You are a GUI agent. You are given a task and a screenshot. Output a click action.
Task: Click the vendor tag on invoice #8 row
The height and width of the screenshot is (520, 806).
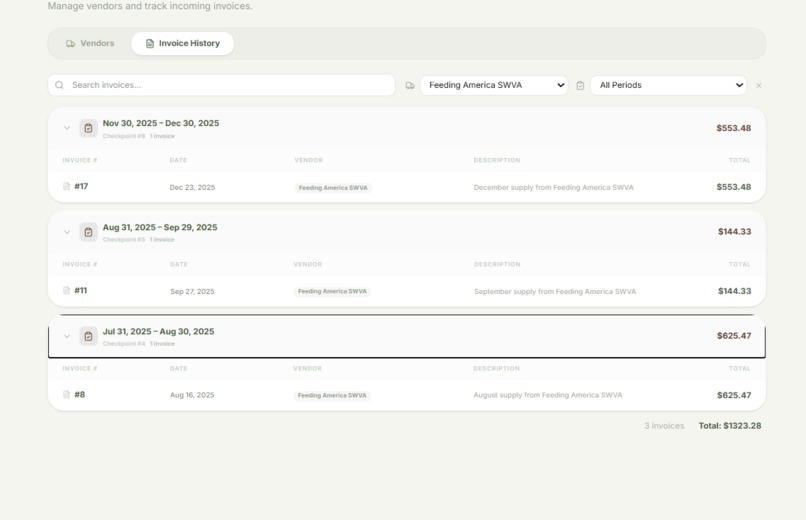tap(332, 396)
